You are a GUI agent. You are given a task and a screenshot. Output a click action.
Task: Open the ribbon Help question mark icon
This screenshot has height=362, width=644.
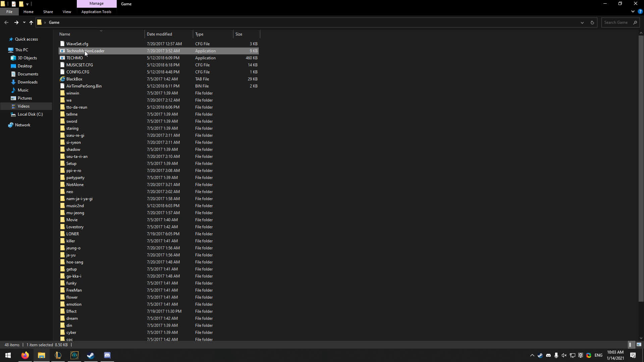[x=640, y=11]
